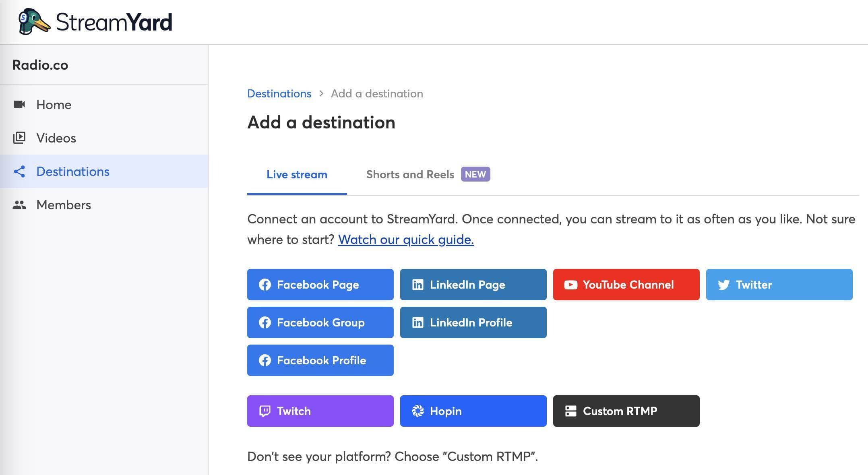Viewport: 868px width, 475px height.
Task: Click the LinkedIn icon on LinkedIn Page button
Action: click(x=418, y=285)
